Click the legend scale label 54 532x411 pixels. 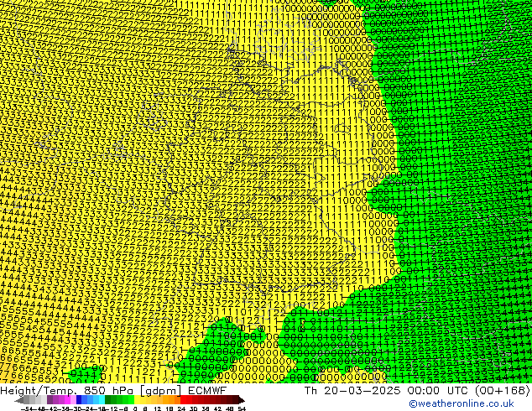(x=241, y=409)
